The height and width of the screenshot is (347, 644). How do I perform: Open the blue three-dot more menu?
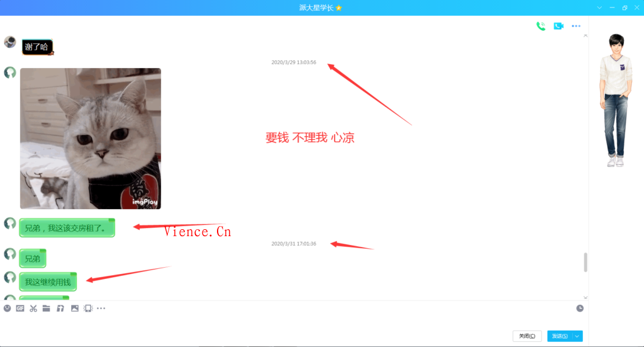[x=576, y=26]
